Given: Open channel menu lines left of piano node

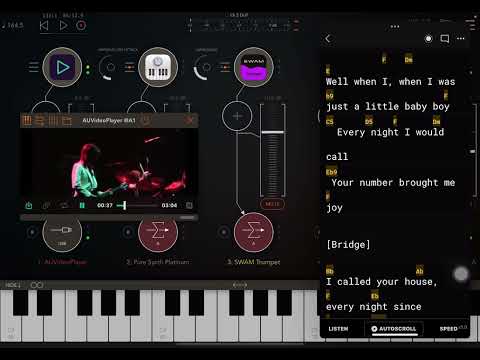Looking at the screenshot, I should (x=129, y=67).
